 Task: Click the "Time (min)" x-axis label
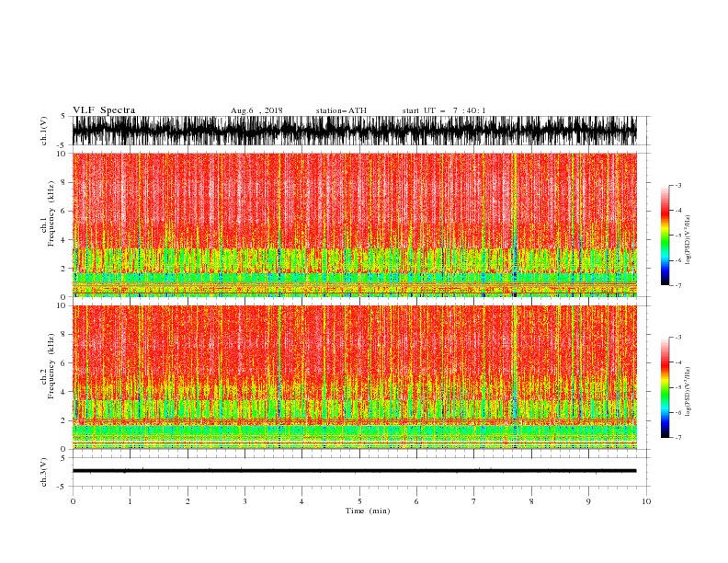click(x=368, y=511)
